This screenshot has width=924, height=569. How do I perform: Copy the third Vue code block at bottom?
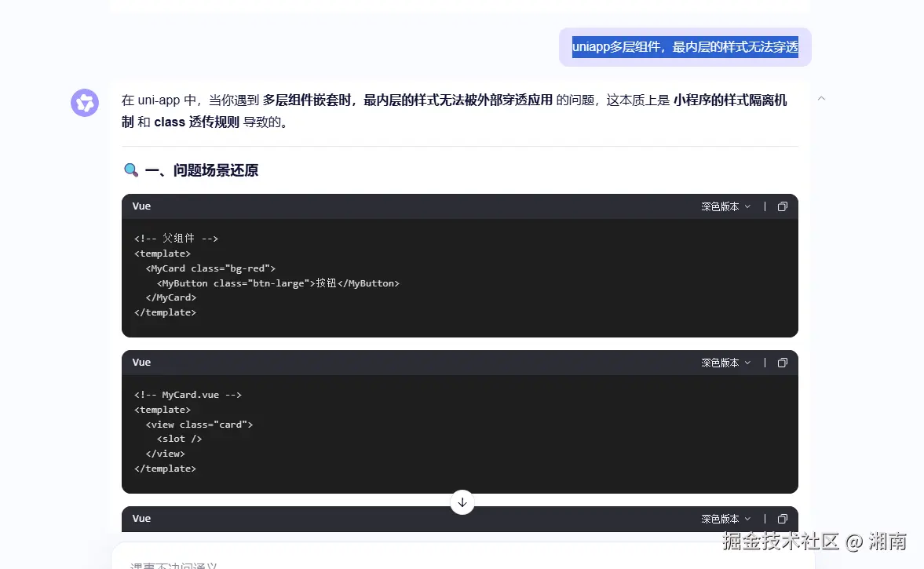783,519
